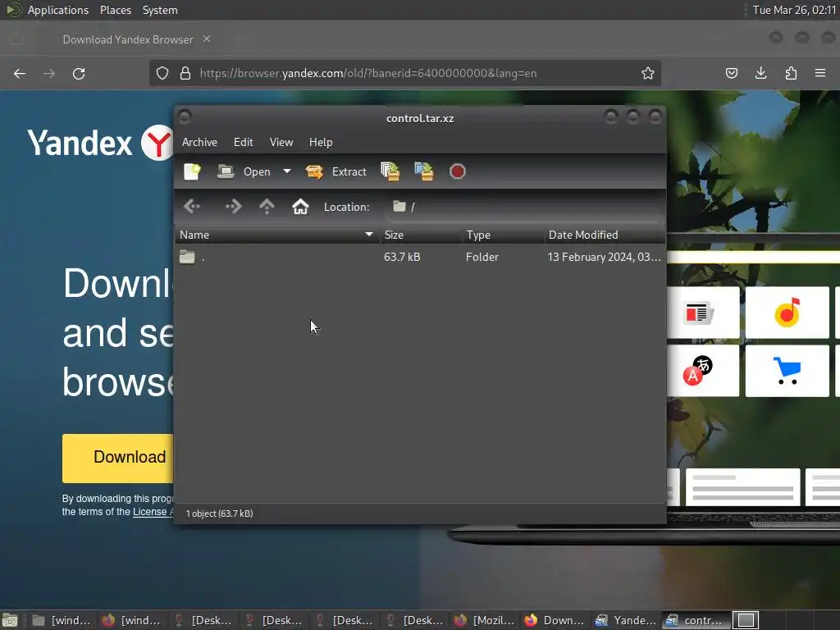Reload the Yandex page in Firefox

click(79, 73)
